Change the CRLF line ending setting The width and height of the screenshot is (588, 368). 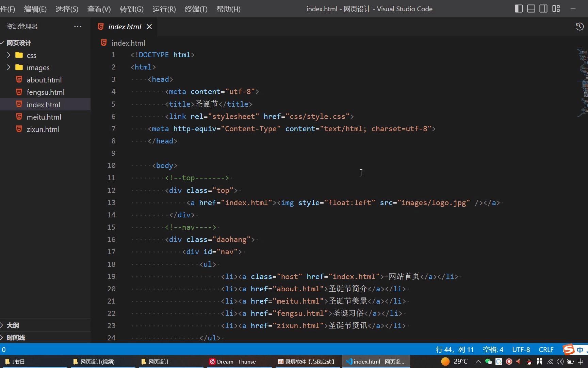coord(546,350)
